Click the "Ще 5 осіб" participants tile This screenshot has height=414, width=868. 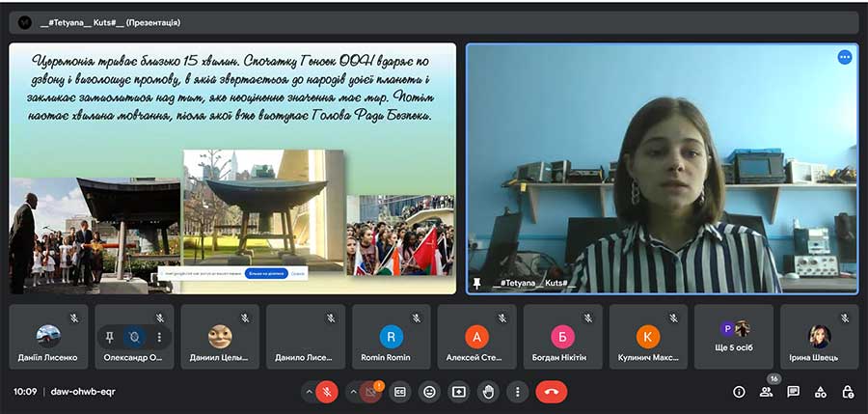click(x=734, y=337)
